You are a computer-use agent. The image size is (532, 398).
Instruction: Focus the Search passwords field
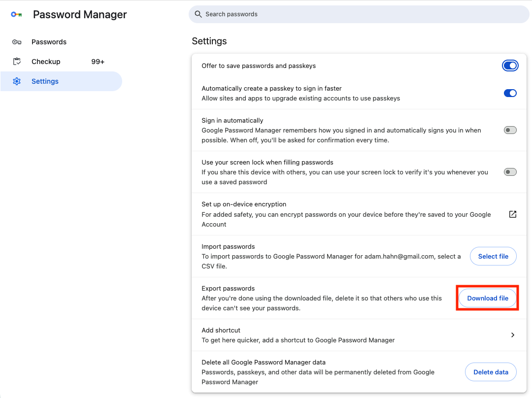(x=359, y=14)
